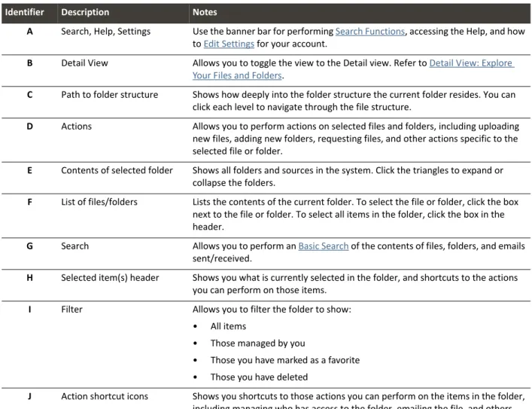Select identifier letter B
This screenshot has width=532, height=409.
pos(30,63)
